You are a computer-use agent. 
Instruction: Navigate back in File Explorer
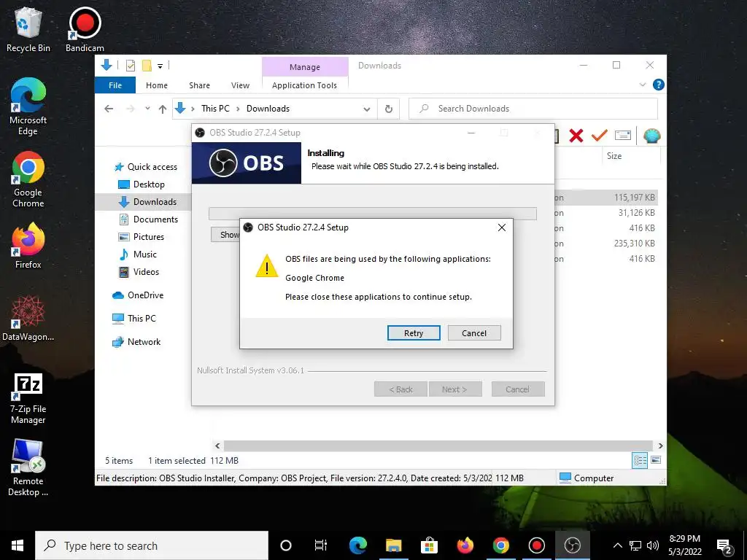[x=109, y=109]
